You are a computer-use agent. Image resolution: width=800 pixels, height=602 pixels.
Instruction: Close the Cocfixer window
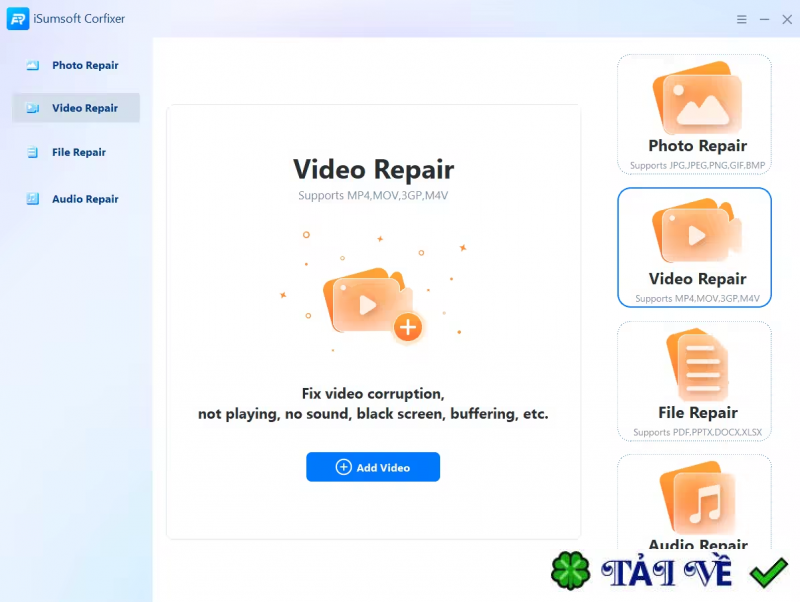pyautogui.click(x=787, y=19)
